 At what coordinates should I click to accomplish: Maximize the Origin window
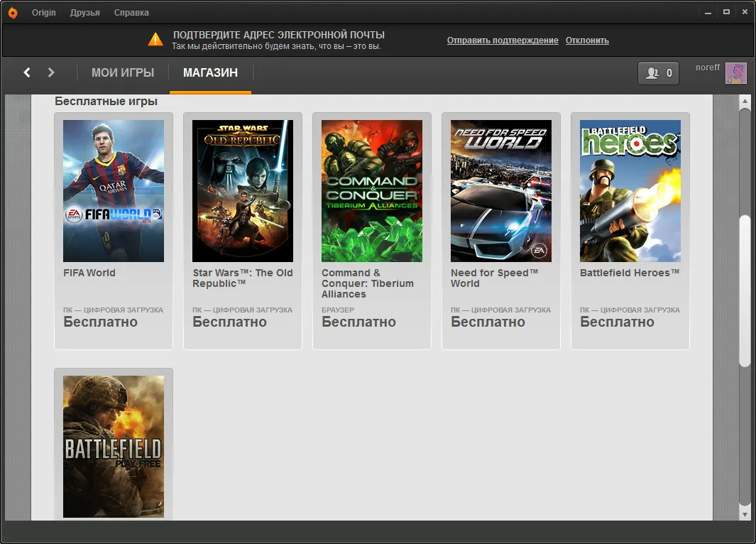[x=726, y=12]
